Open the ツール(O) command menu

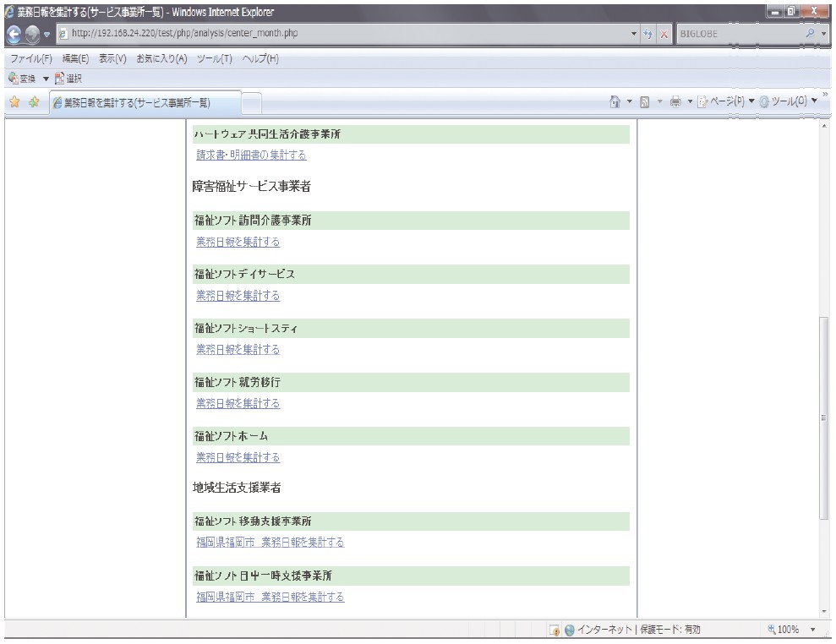coord(788,101)
